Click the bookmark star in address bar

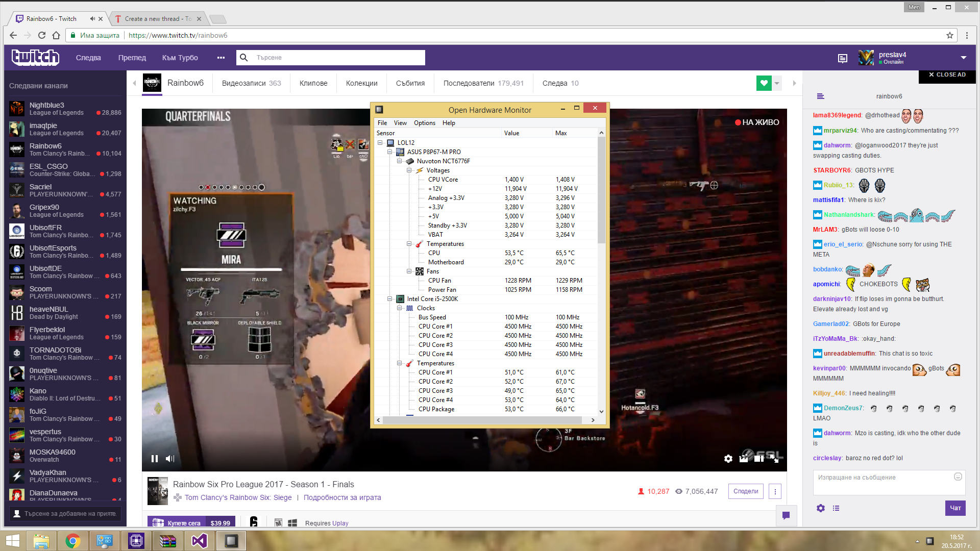tap(950, 35)
